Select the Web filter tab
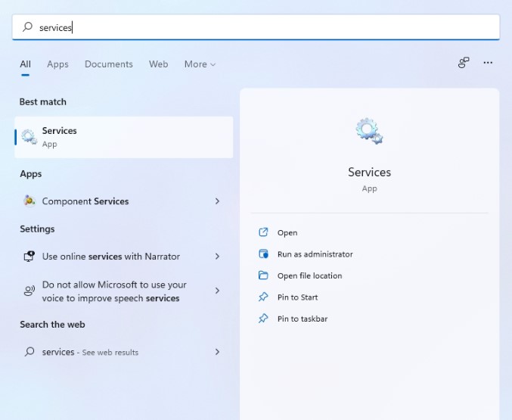512x420 pixels. click(x=158, y=64)
